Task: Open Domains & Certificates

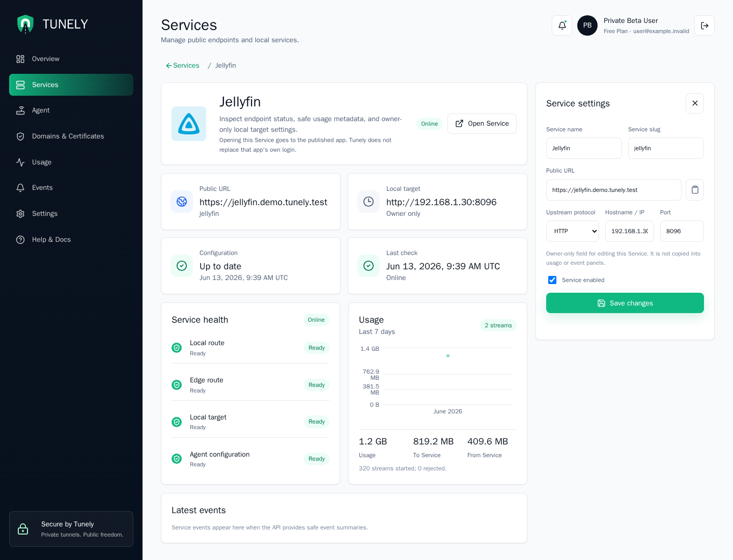Action: pyautogui.click(x=71, y=136)
